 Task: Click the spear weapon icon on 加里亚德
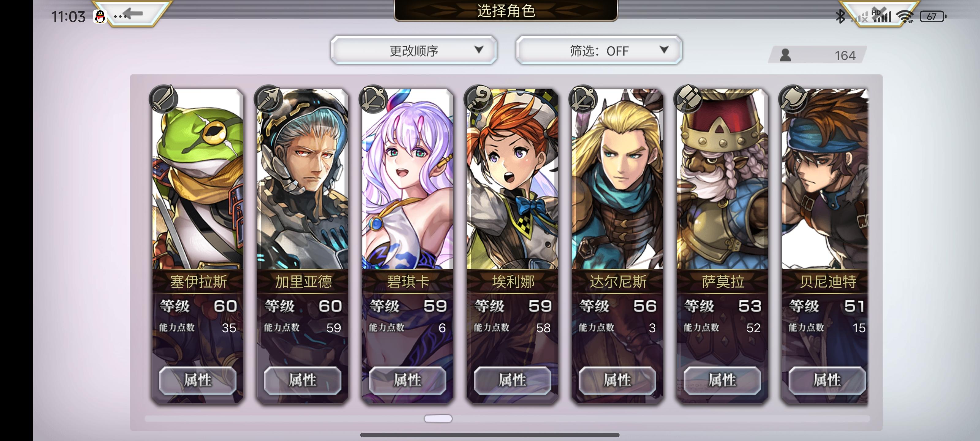click(269, 99)
